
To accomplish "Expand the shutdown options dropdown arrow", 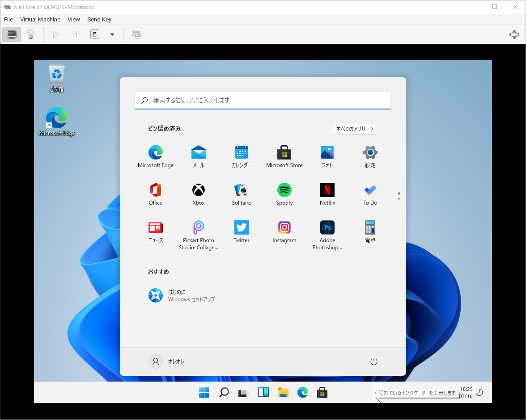I will (x=112, y=34).
